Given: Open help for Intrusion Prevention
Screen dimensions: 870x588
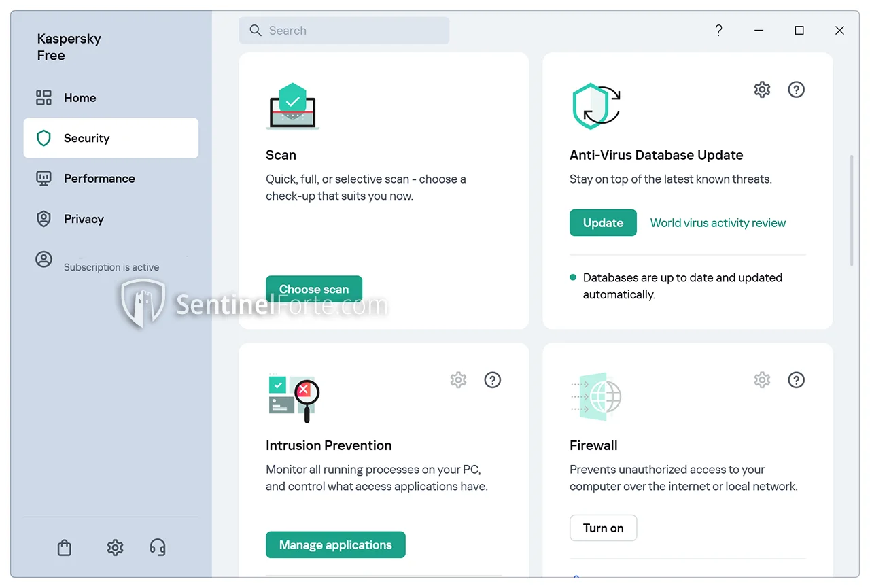Looking at the screenshot, I should click(492, 380).
